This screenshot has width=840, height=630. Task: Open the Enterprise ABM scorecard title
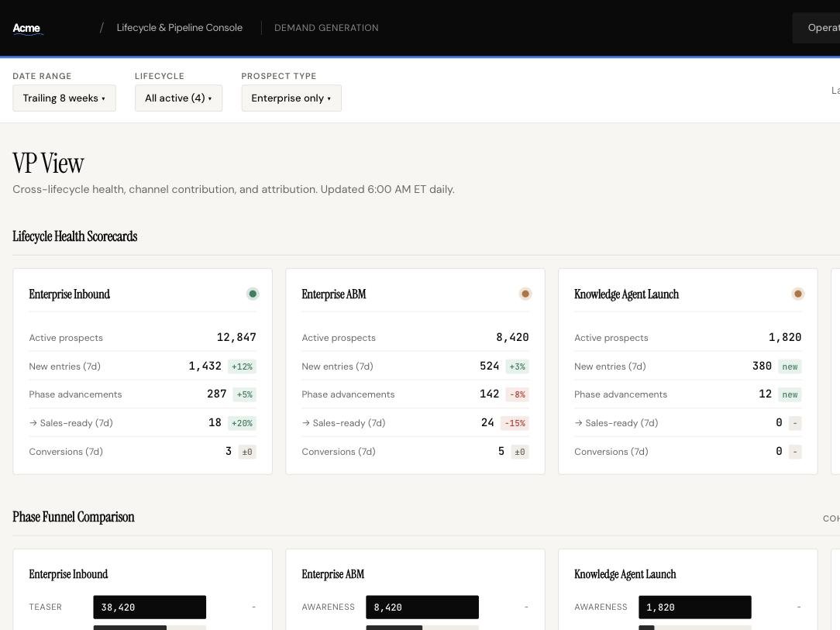coord(334,294)
